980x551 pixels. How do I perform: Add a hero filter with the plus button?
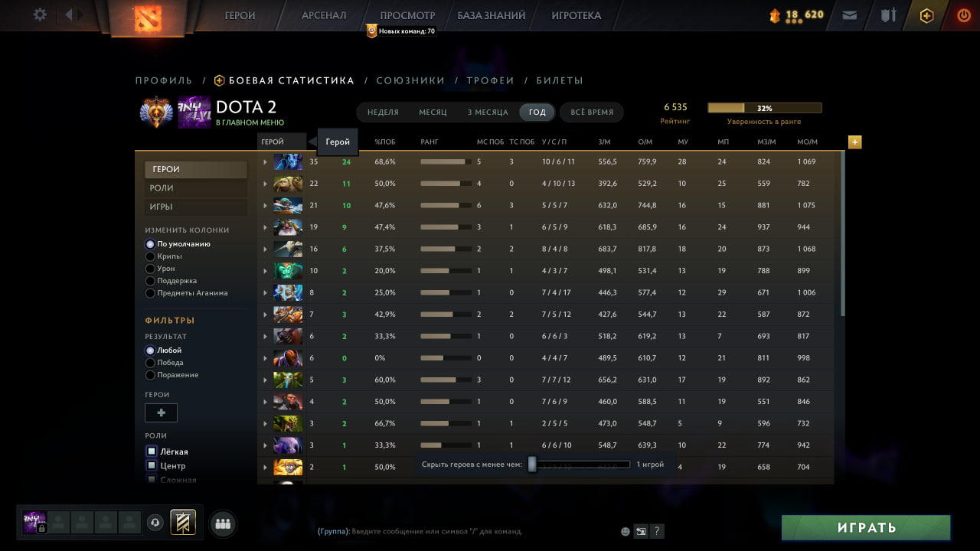(161, 412)
